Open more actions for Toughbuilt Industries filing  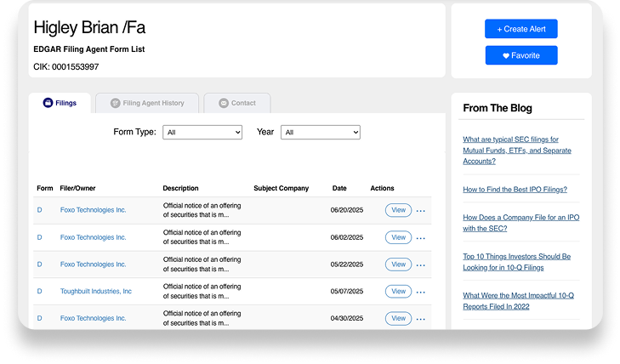click(420, 292)
